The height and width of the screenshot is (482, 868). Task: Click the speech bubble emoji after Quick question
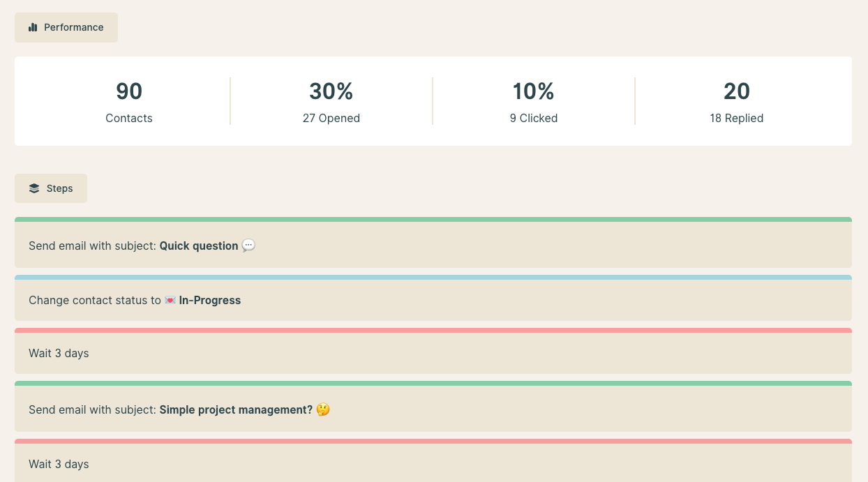(248, 246)
